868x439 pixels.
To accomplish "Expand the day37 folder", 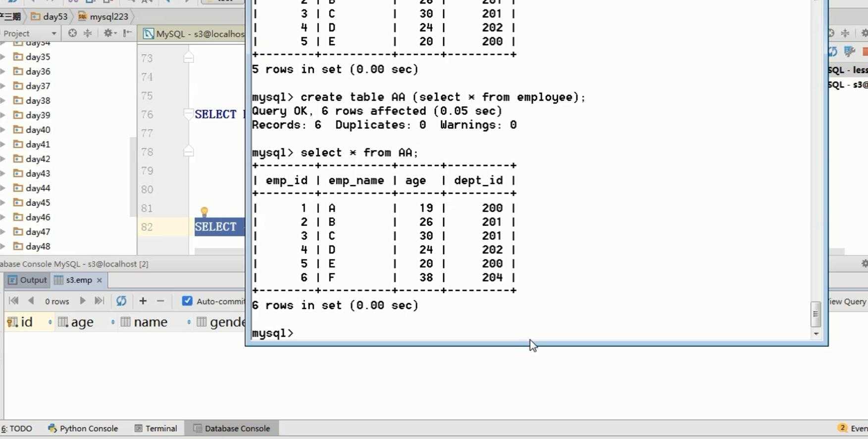I will coord(2,86).
